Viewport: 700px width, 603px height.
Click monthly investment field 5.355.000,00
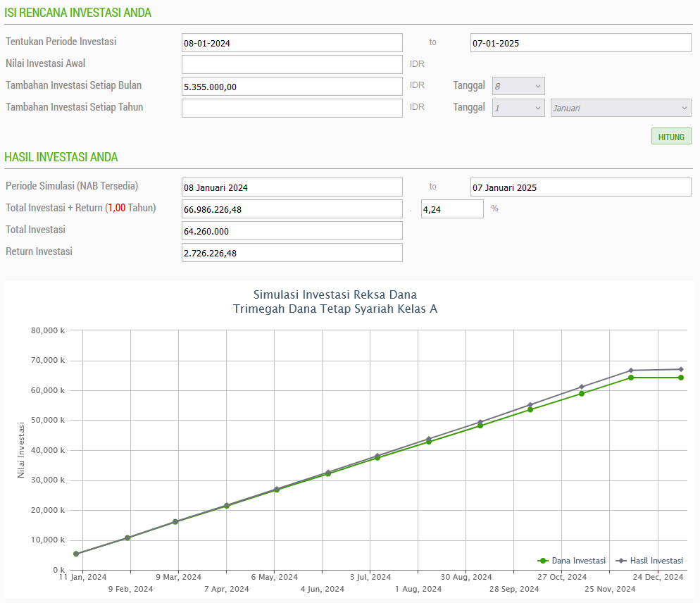click(292, 86)
